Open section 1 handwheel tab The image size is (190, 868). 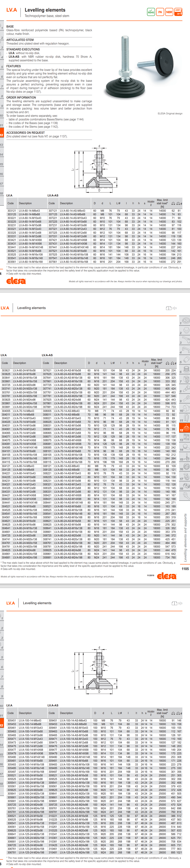pos(184,320)
